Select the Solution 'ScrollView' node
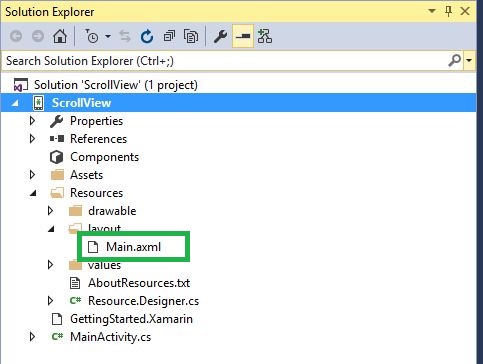Screen dimensions: 483x364 [x=116, y=85]
